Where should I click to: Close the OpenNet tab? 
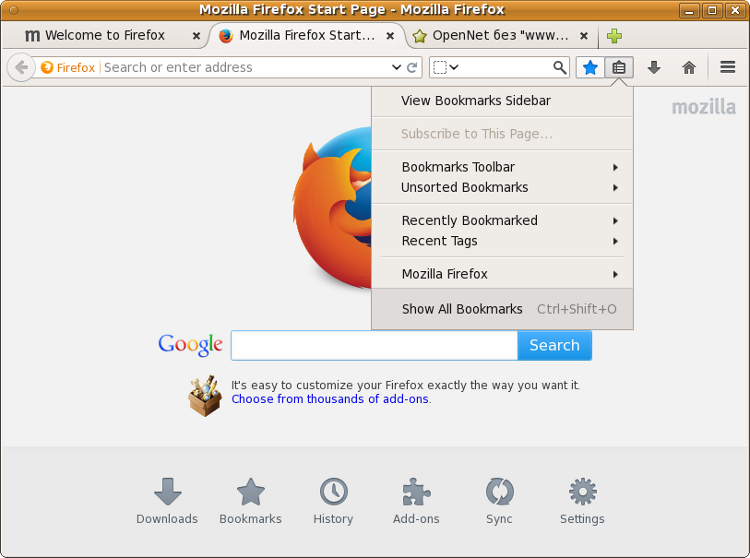584,36
